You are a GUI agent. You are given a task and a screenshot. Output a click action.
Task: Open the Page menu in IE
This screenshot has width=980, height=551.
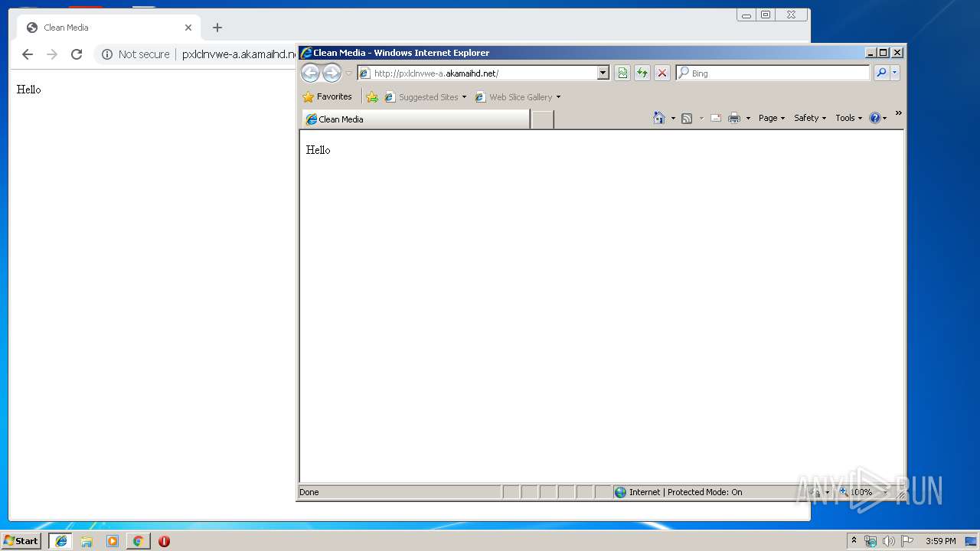(x=772, y=118)
